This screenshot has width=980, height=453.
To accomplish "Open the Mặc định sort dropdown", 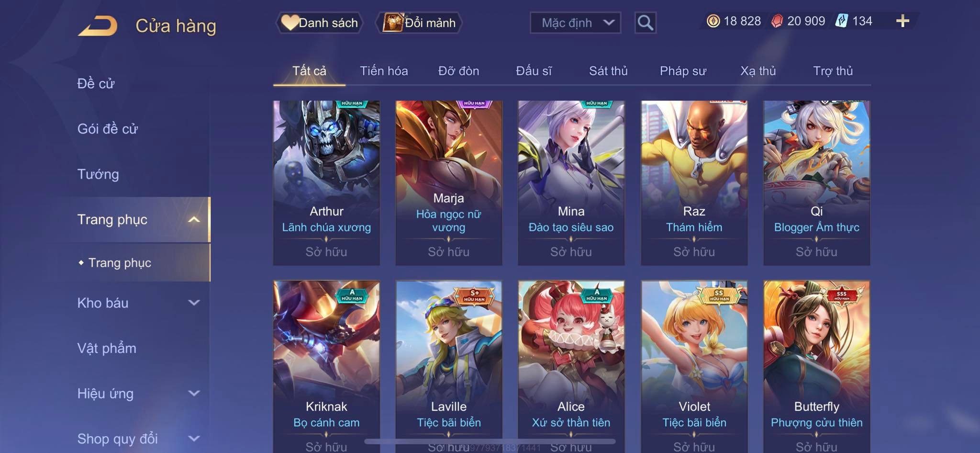I will [575, 23].
